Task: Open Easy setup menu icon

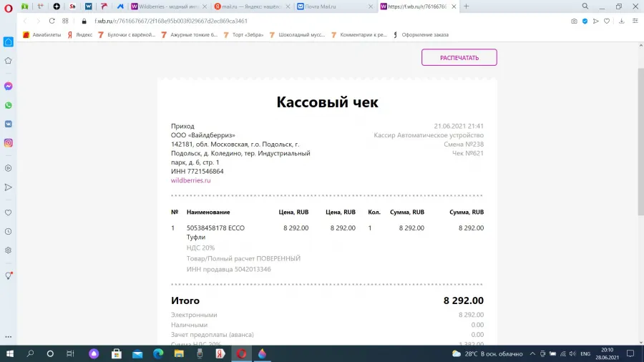Action: [635, 21]
